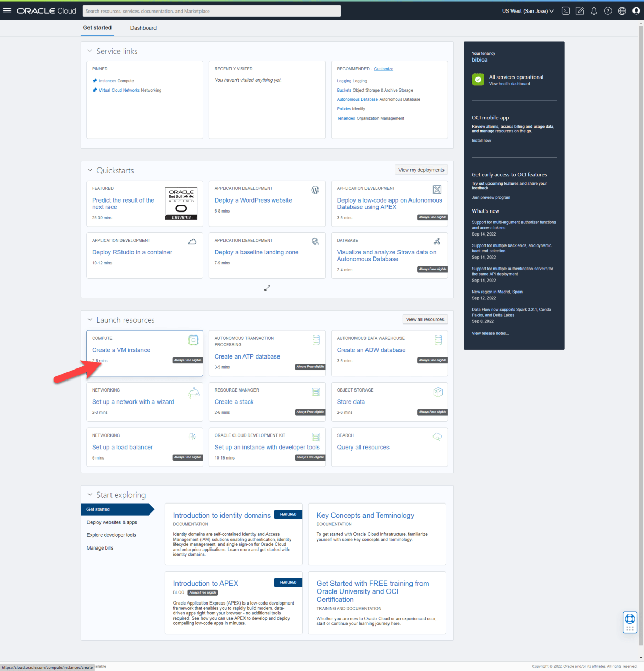Select Get started in Start exploring
The image size is (644, 671).
click(117, 509)
